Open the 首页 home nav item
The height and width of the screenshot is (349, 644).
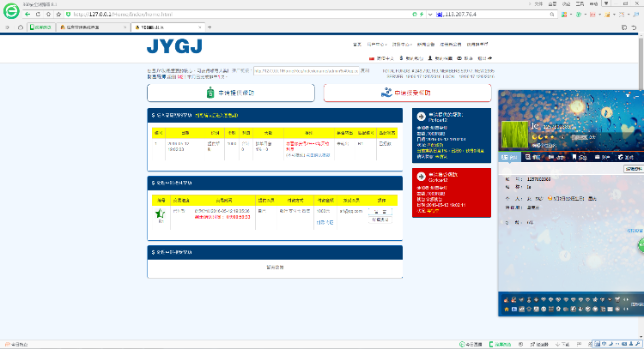tap(357, 45)
